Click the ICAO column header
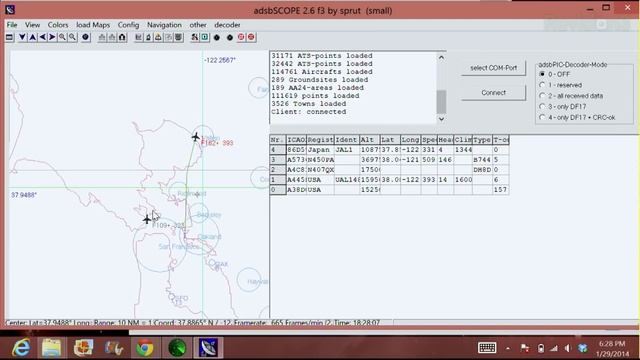This screenshot has width=640, height=360. pyautogui.click(x=296, y=140)
